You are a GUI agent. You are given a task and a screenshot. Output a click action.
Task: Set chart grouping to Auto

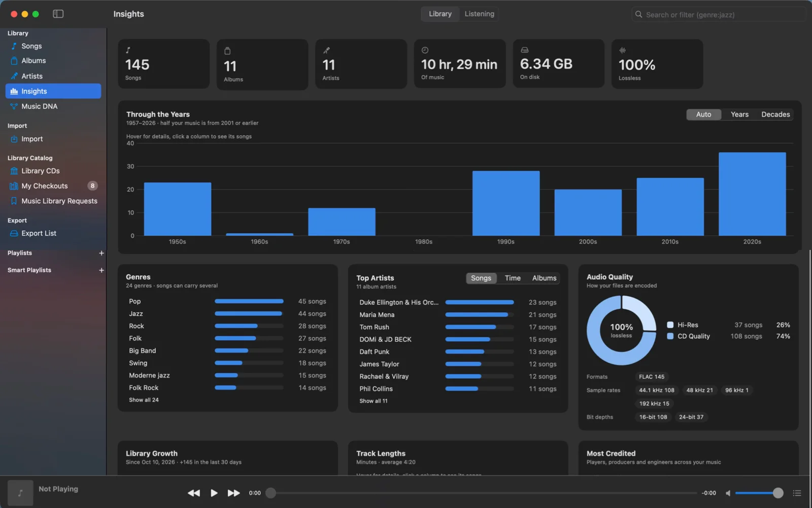703,115
